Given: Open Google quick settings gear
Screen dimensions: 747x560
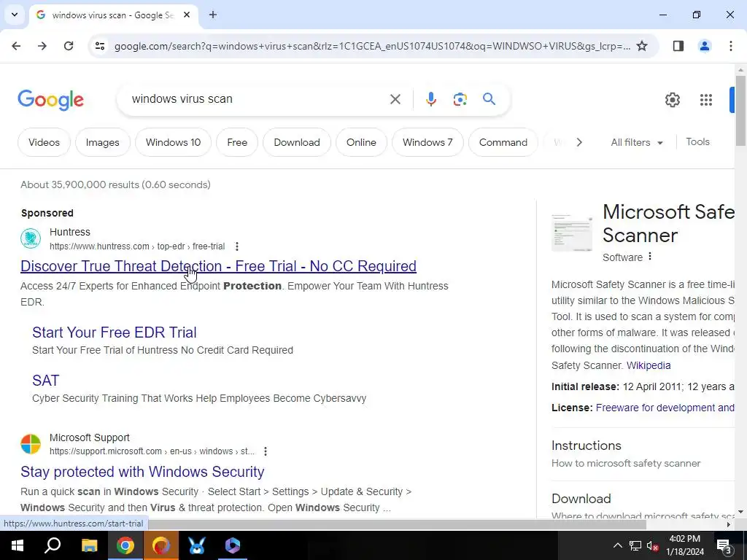Looking at the screenshot, I should [672, 99].
